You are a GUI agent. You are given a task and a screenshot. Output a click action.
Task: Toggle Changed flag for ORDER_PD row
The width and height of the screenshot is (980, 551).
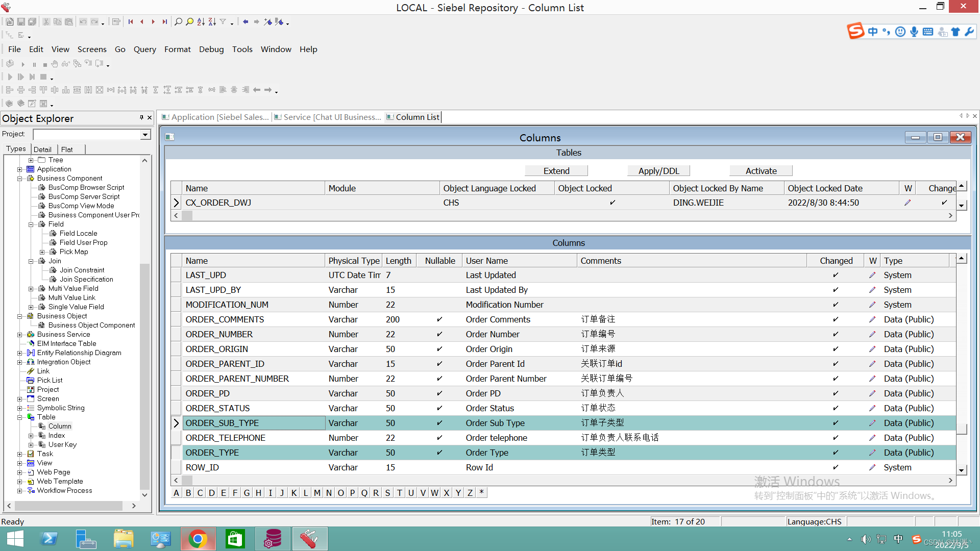coord(836,393)
